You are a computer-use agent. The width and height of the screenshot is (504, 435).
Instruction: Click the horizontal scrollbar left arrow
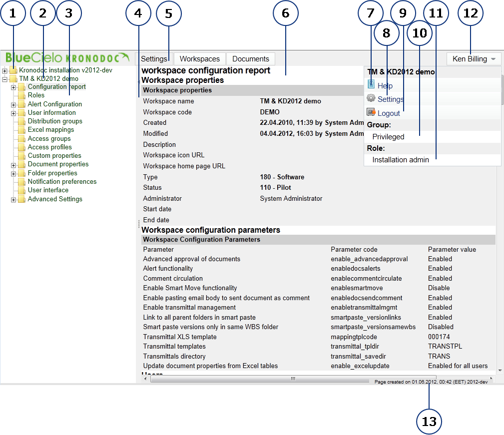point(145,379)
